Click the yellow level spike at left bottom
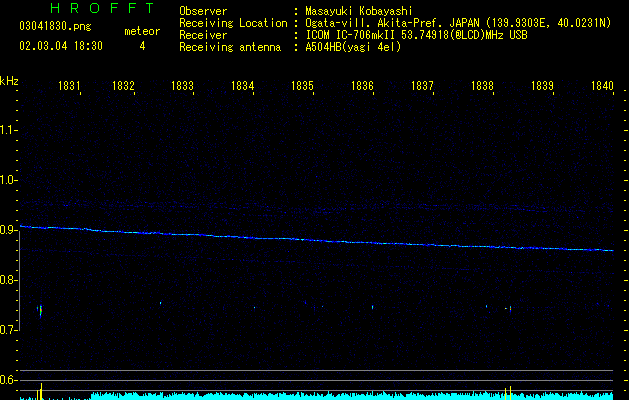This screenshot has height=400, width=629. [40, 392]
